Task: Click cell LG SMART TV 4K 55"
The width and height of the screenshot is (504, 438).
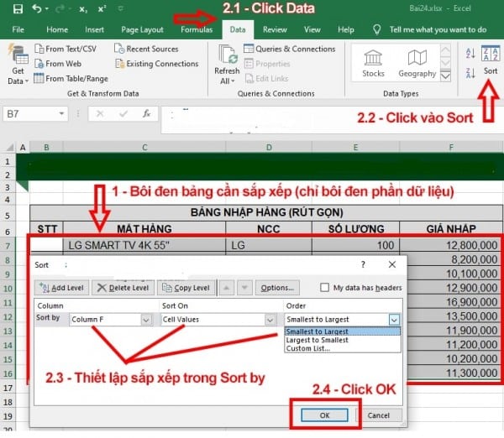Action: point(144,245)
